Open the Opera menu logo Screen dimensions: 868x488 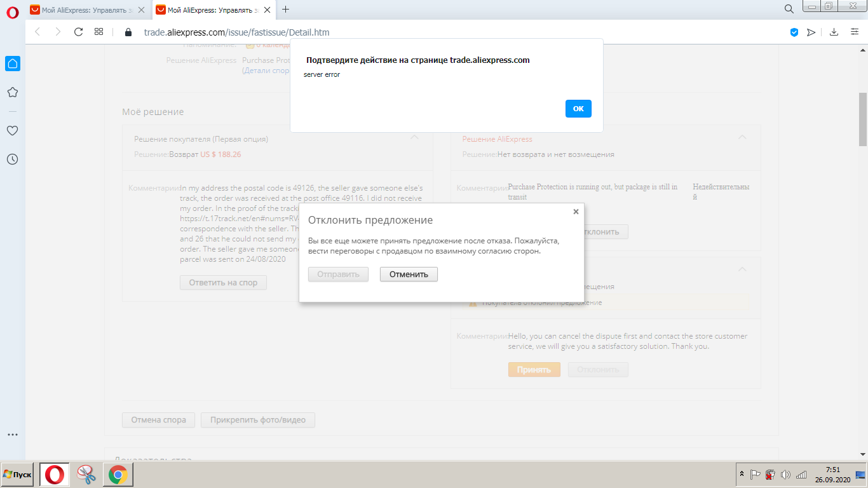pos(12,13)
